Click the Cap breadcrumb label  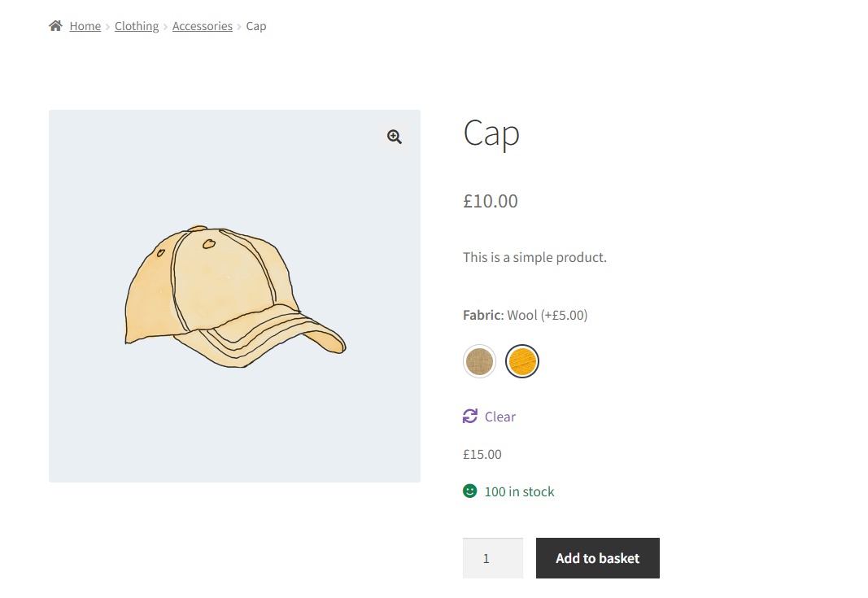click(255, 26)
